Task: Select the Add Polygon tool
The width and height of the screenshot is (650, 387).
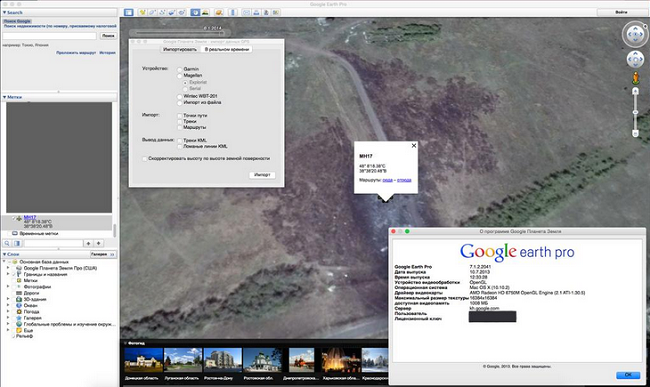Action: [x=153, y=12]
